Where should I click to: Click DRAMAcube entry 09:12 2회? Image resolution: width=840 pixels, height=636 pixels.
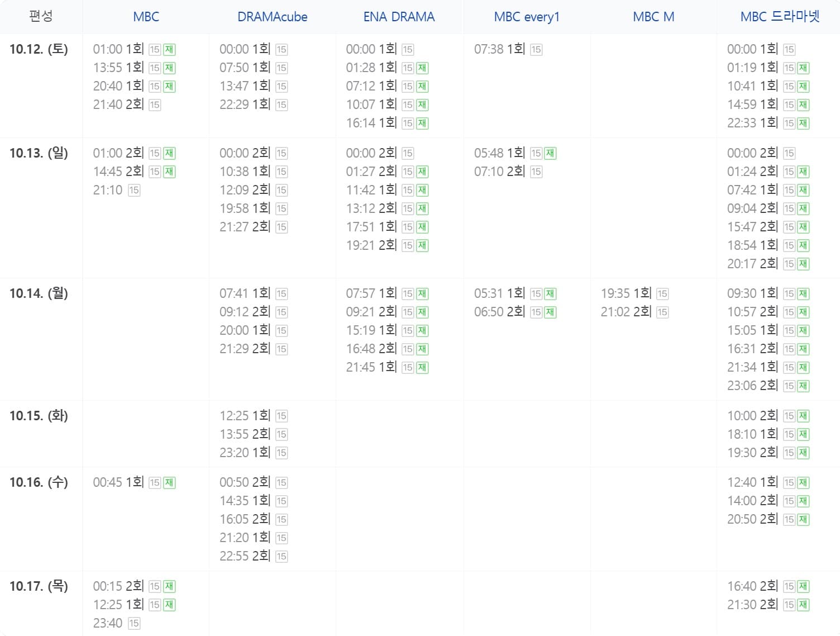[245, 311]
